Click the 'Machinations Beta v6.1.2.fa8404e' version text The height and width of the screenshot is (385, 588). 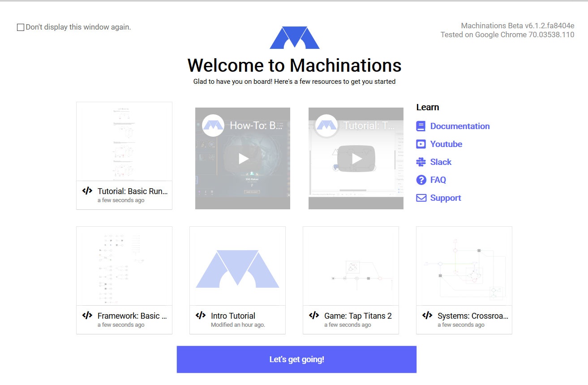[518, 26]
